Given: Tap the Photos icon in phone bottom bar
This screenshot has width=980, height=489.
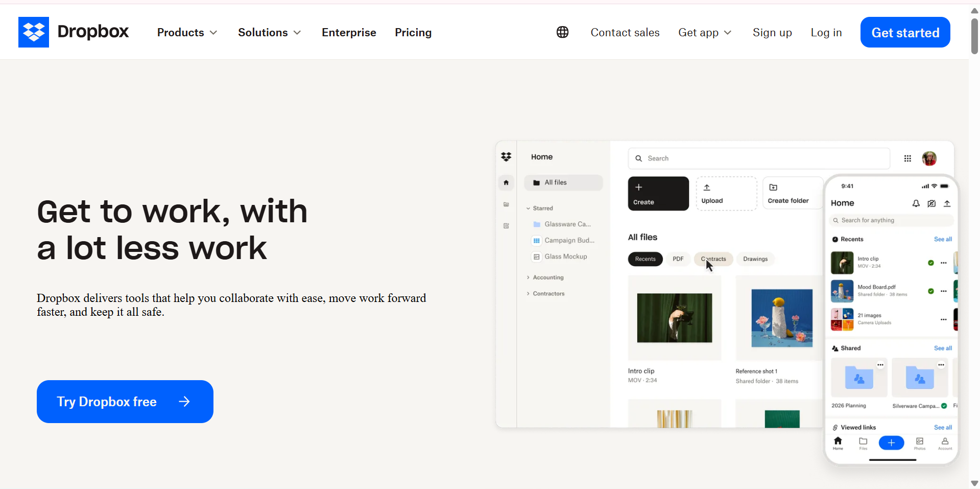Looking at the screenshot, I should point(920,443).
